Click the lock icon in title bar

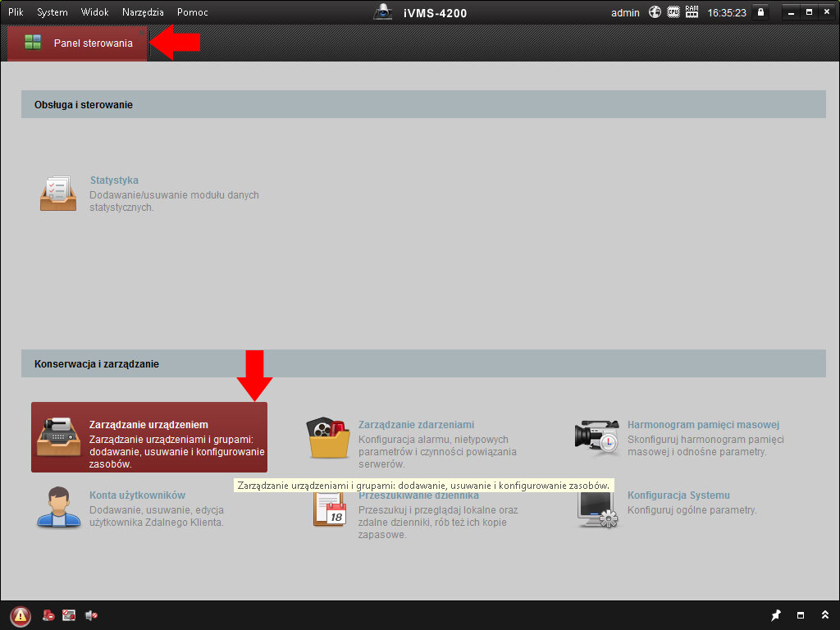[760, 12]
